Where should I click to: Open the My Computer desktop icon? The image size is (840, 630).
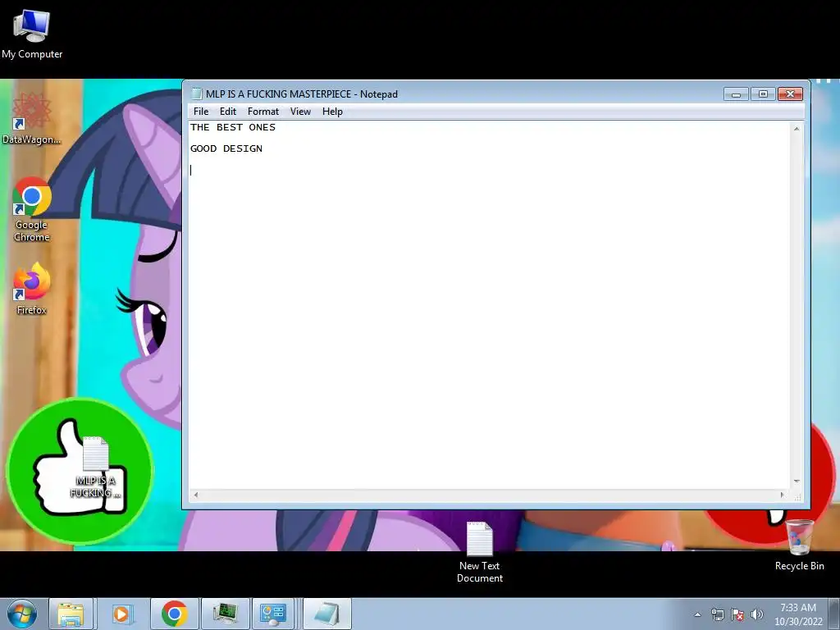[x=32, y=34]
